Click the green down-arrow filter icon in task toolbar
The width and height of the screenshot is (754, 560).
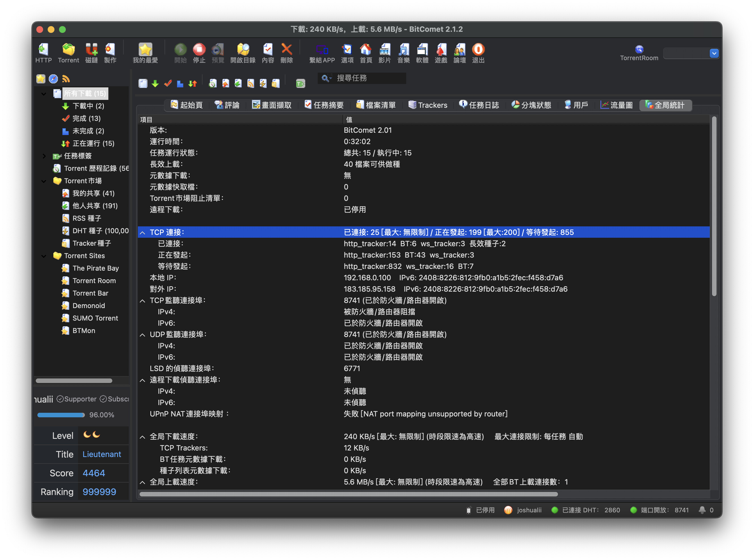(155, 83)
